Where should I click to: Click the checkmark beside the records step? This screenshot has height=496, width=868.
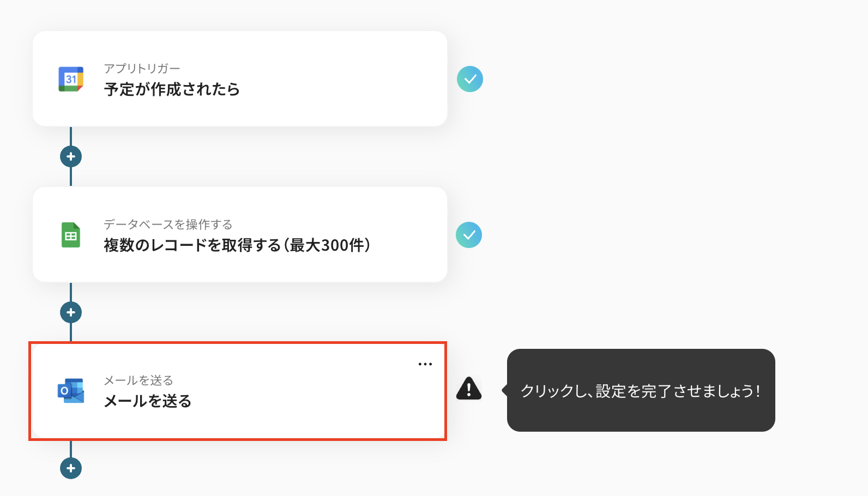[x=469, y=235]
